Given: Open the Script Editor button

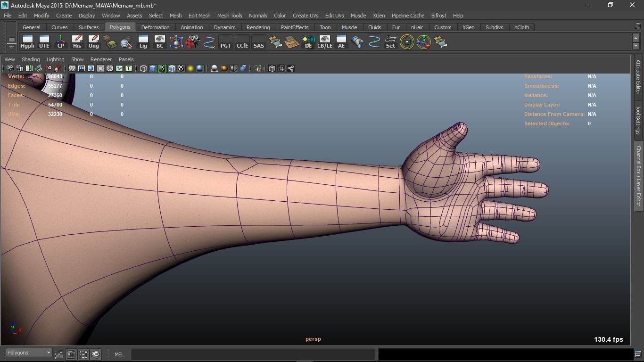Looking at the screenshot, I should (638, 354).
